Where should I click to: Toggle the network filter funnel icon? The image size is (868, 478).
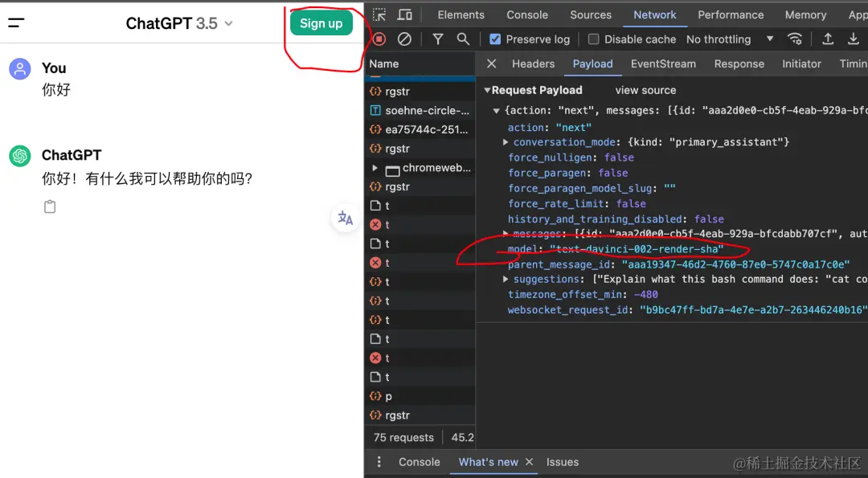(x=438, y=39)
